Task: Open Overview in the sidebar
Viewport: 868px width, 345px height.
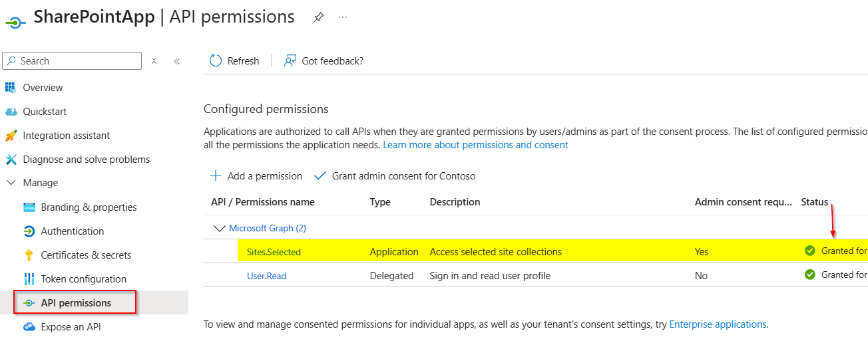Action: (x=43, y=88)
